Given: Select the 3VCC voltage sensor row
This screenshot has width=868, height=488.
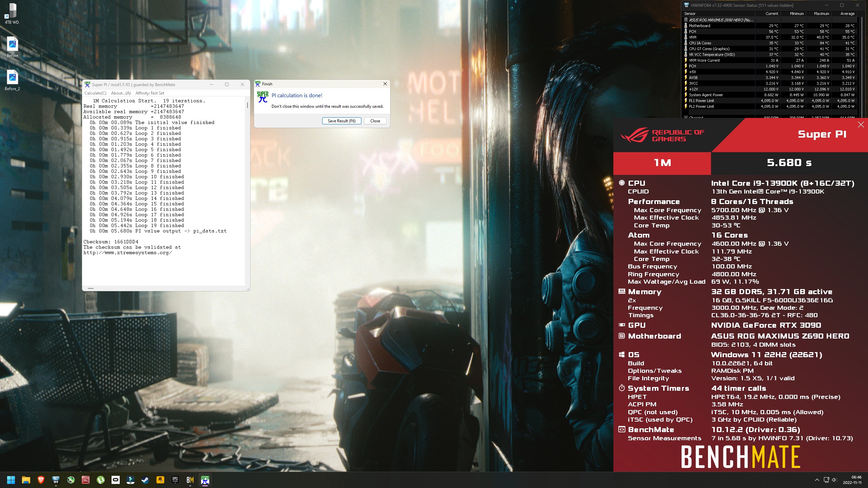Looking at the screenshot, I should pos(770,83).
